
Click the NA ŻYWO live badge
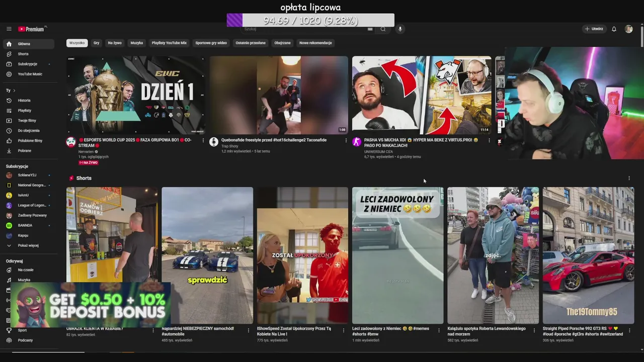point(88,163)
